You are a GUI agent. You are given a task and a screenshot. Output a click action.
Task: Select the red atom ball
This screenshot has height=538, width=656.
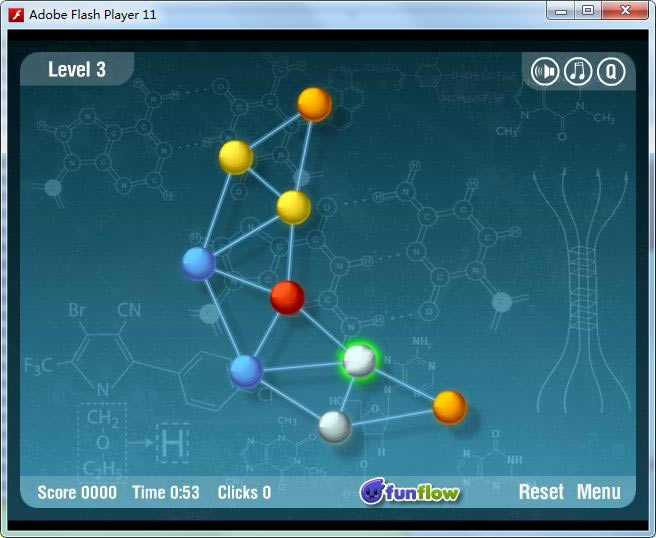click(287, 297)
